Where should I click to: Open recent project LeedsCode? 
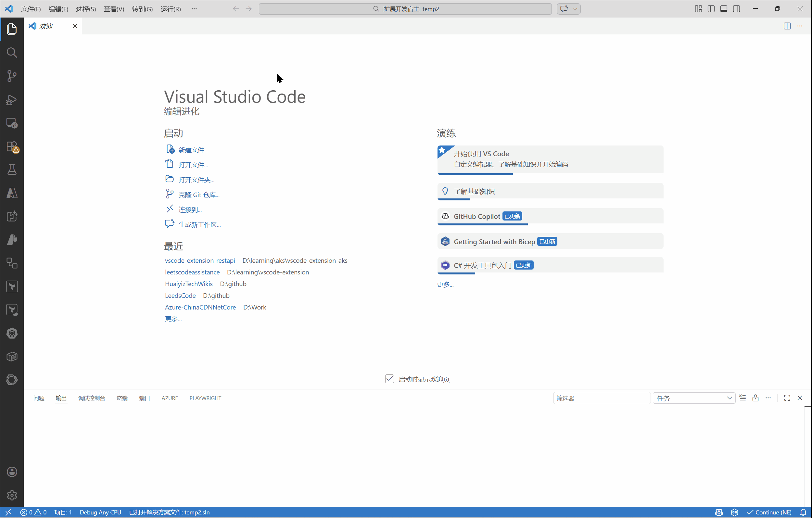point(180,296)
